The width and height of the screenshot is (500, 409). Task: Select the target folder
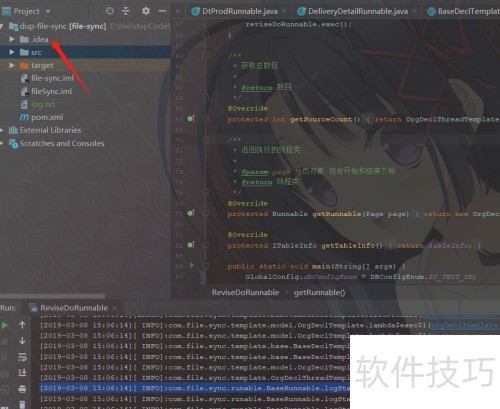click(42, 65)
